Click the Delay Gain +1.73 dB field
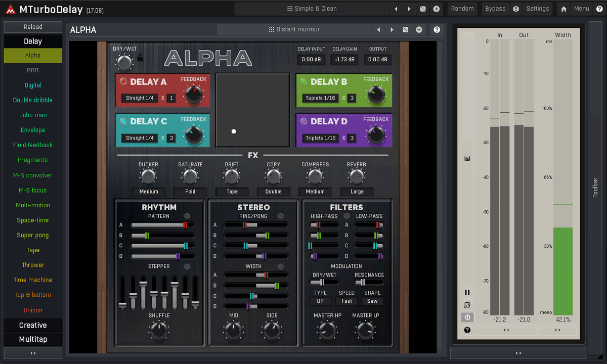The image size is (607, 364). pos(344,60)
